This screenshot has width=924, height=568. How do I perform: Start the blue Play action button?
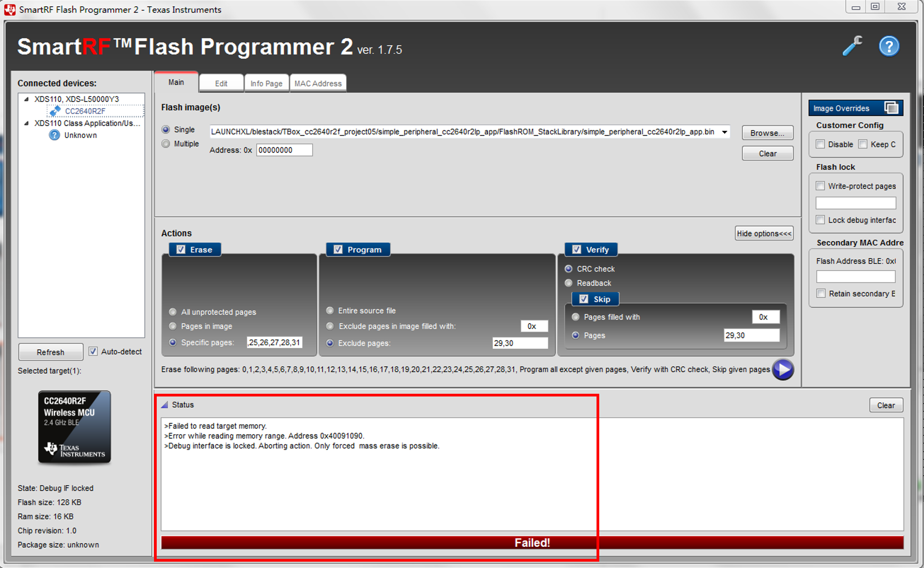click(783, 369)
